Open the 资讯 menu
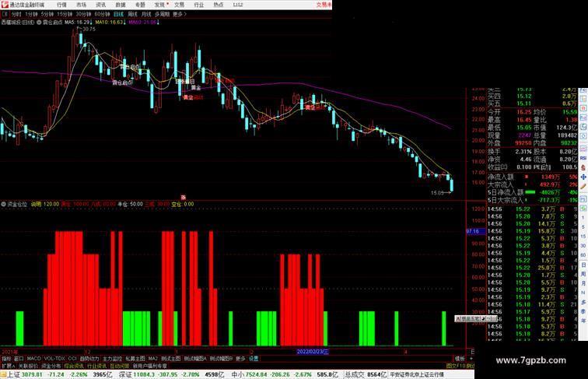Image resolution: width=588 pixels, height=379 pixels. (x=101, y=5)
